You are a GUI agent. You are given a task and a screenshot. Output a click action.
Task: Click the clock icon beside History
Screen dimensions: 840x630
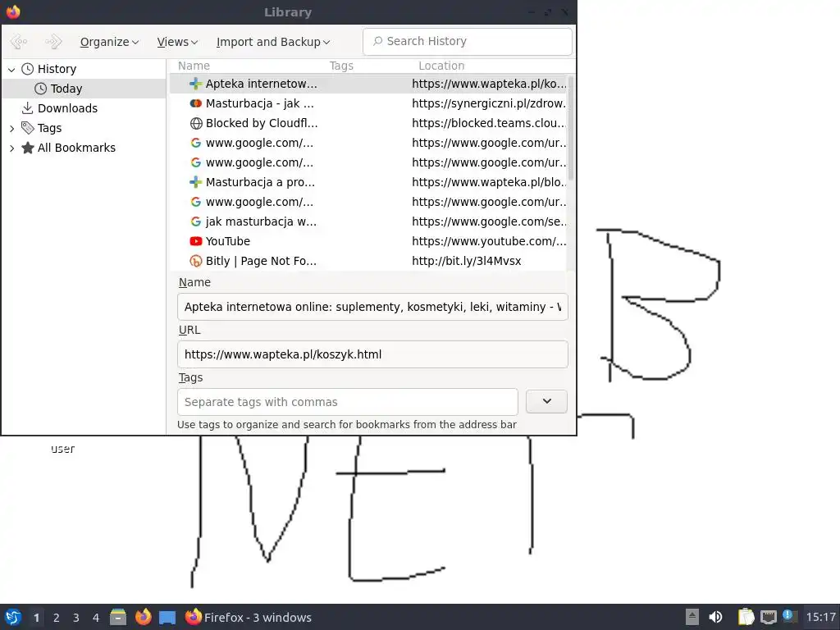tap(27, 69)
